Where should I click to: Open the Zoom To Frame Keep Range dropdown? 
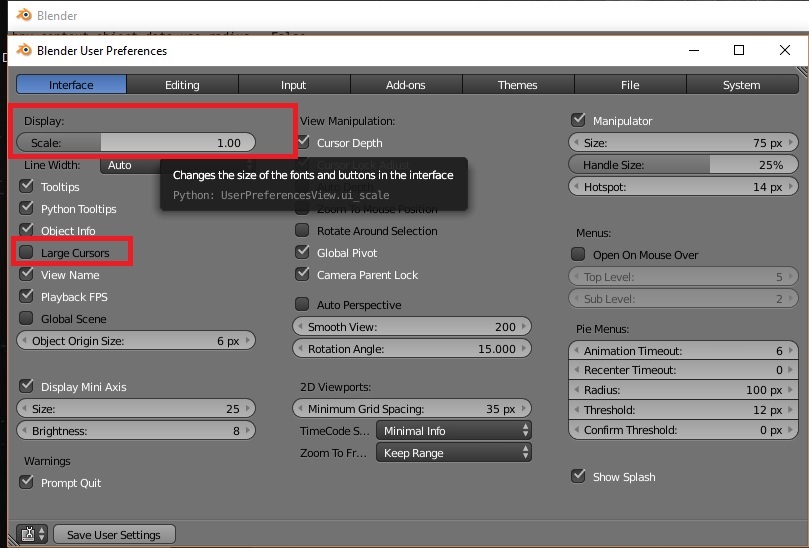click(x=454, y=453)
